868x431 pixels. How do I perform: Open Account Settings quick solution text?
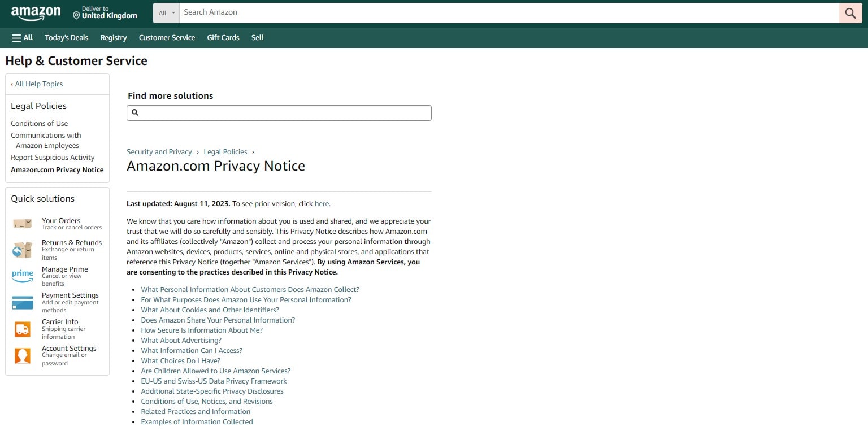69,349
